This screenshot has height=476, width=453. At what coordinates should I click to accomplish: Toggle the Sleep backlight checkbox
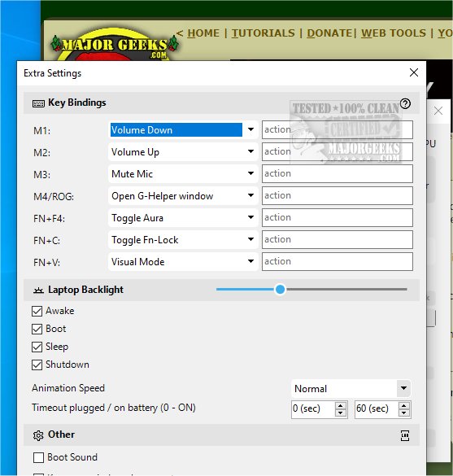point(37,347)
